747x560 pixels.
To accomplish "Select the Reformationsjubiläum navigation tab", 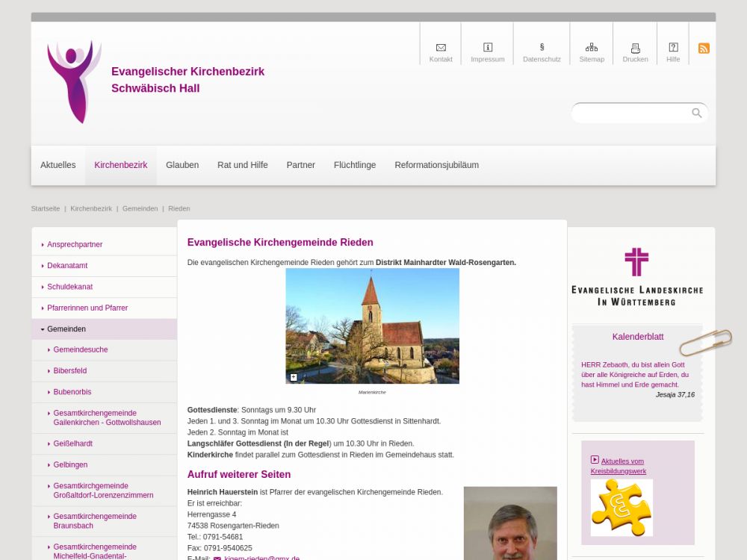I will 436,165.
